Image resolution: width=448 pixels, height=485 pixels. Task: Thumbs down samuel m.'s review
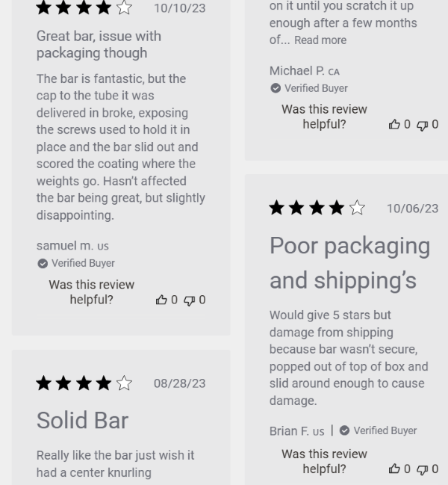189,300
